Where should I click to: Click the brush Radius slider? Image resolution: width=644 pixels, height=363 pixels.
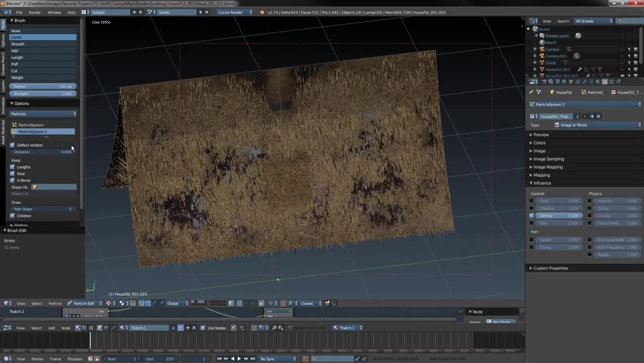pyautogui.click(x=43, y=86)
